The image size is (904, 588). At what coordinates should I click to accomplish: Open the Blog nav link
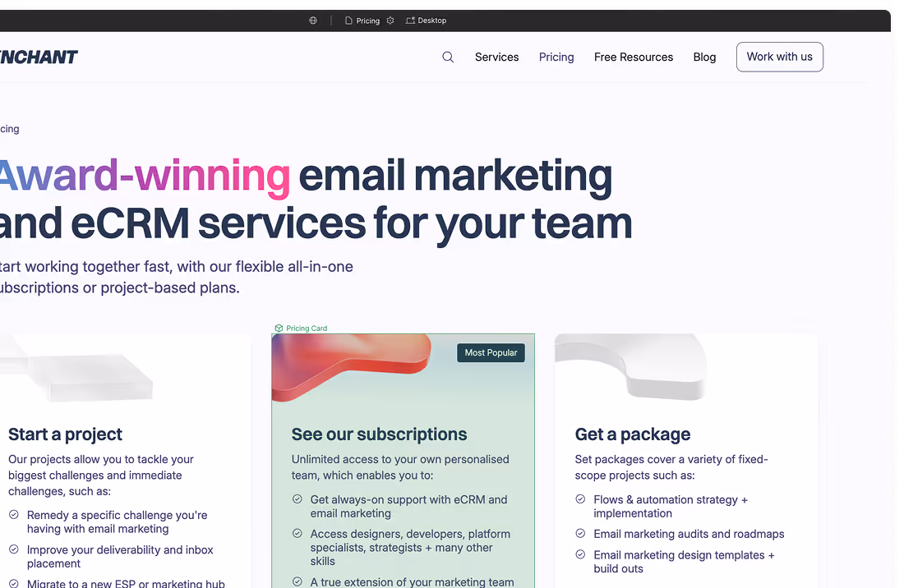[704, 57]
